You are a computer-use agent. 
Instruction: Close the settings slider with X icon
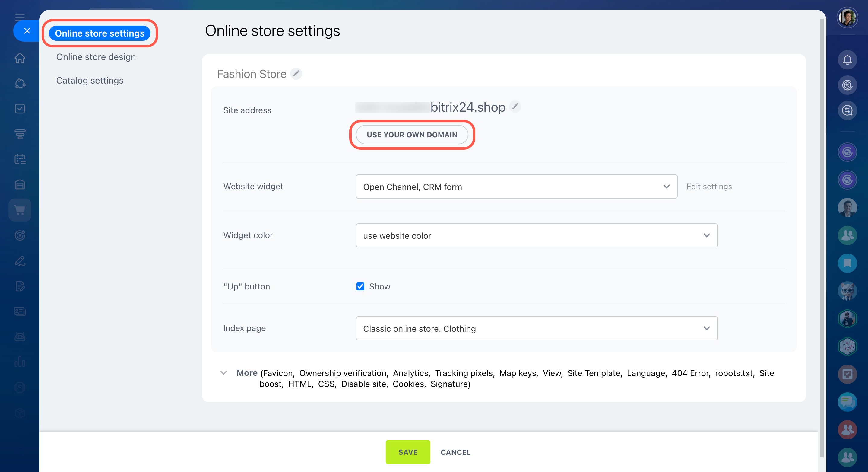click(27, 31)
